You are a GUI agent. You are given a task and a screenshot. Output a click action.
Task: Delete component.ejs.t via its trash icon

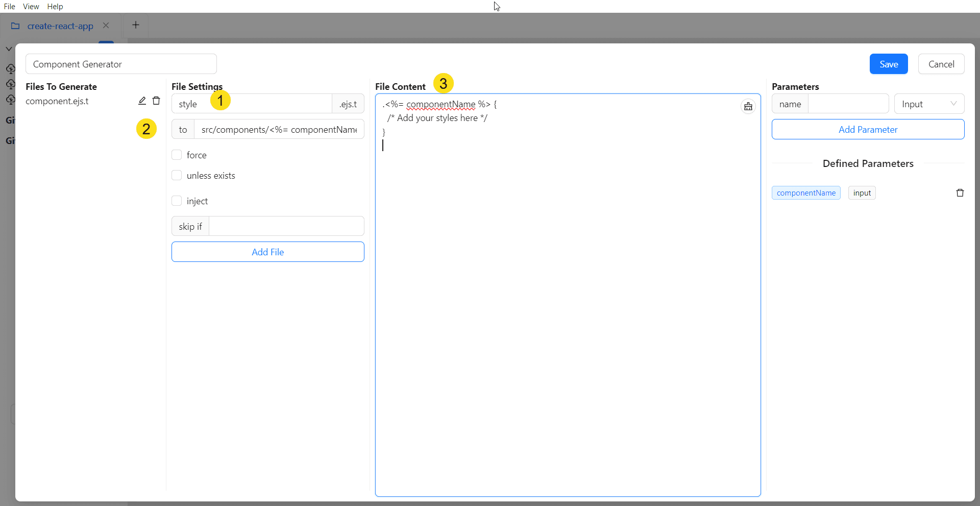(x=157, y=101)
